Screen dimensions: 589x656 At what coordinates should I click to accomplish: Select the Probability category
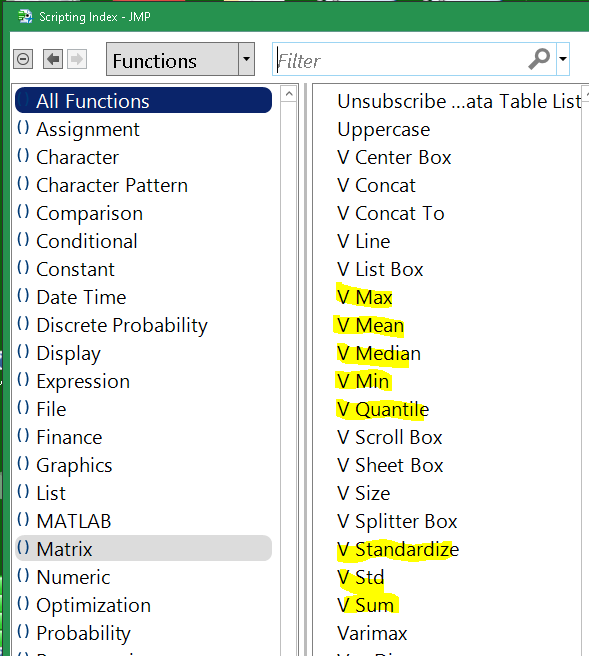[x=83, y=633]
